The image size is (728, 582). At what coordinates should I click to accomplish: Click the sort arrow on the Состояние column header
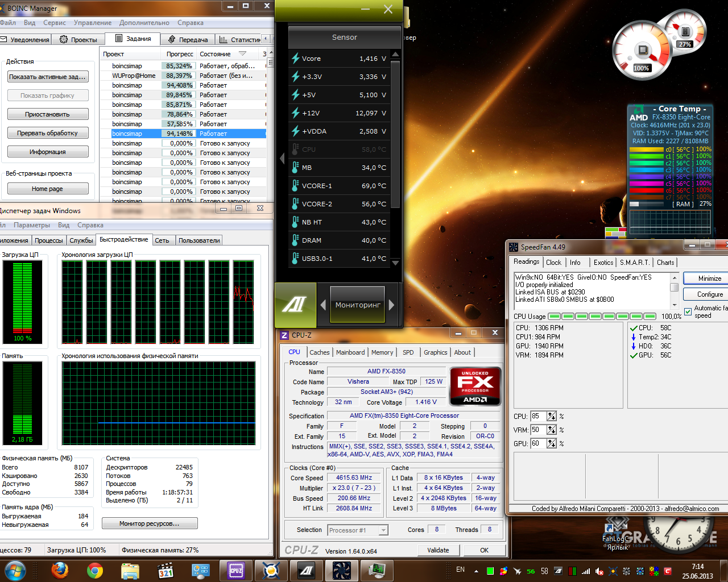243,54
